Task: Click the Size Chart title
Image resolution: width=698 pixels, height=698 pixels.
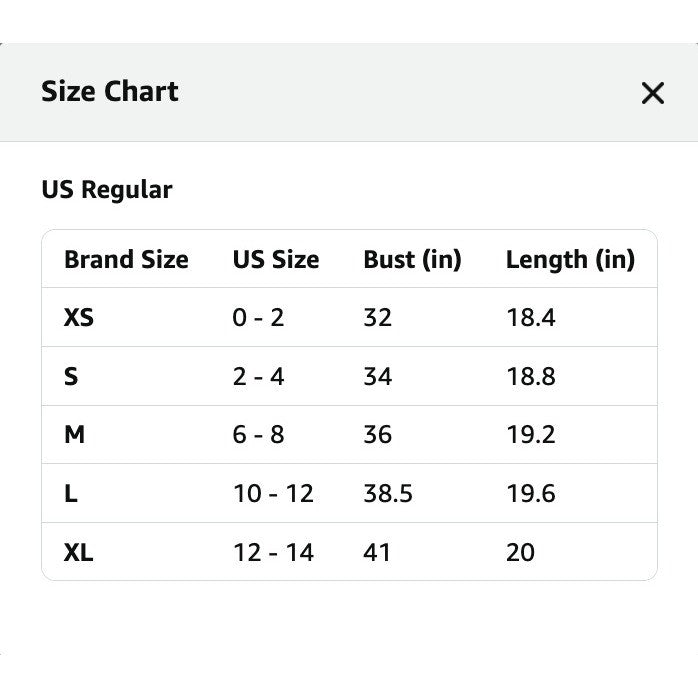Action: coord(110,92)
